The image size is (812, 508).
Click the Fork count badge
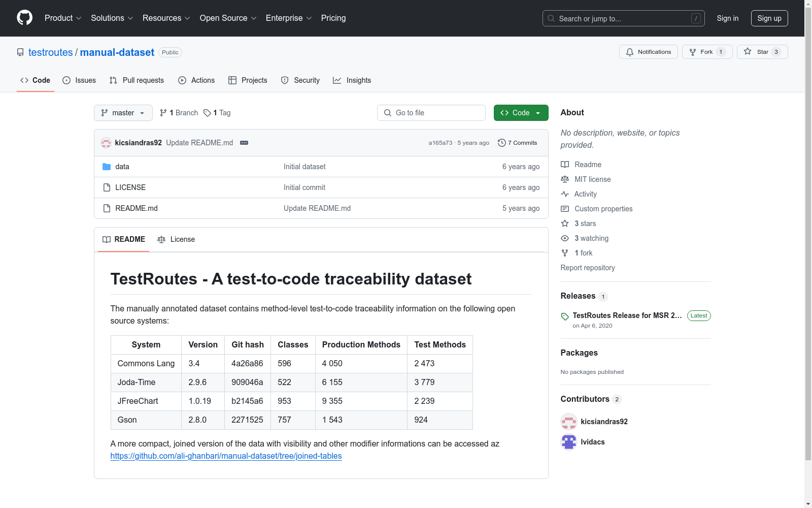(721, 52)
